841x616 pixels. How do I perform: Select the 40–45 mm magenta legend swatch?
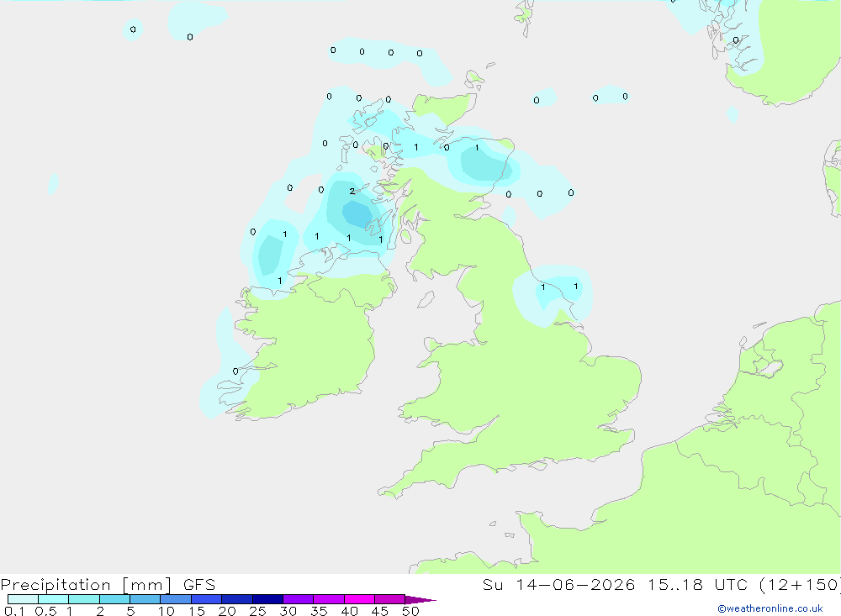[x=359, y=599]
